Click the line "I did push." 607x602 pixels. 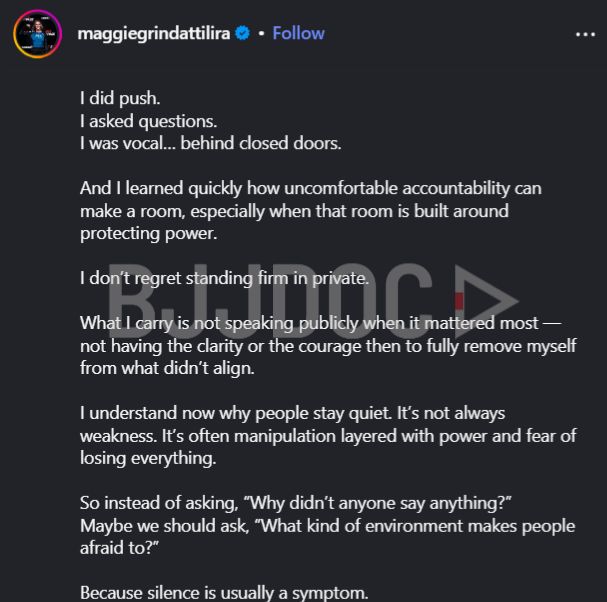point(120,99)
